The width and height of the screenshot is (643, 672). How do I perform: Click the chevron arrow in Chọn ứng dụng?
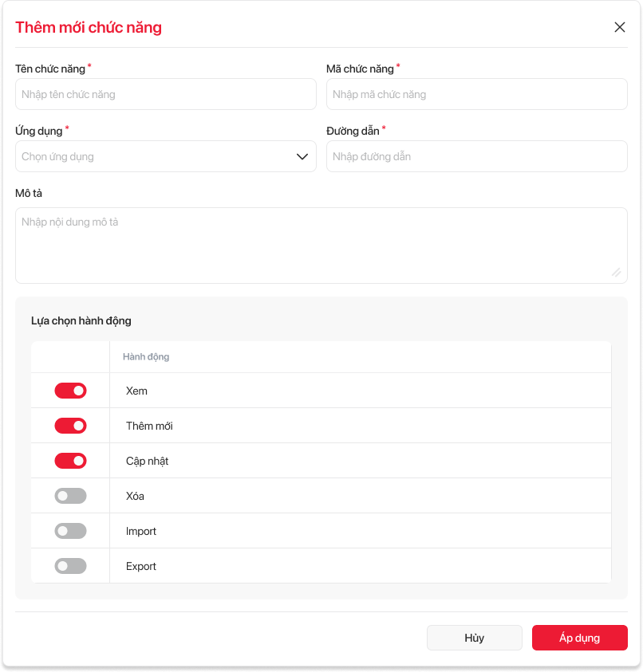pyautogui.click(x=302, y=156)
